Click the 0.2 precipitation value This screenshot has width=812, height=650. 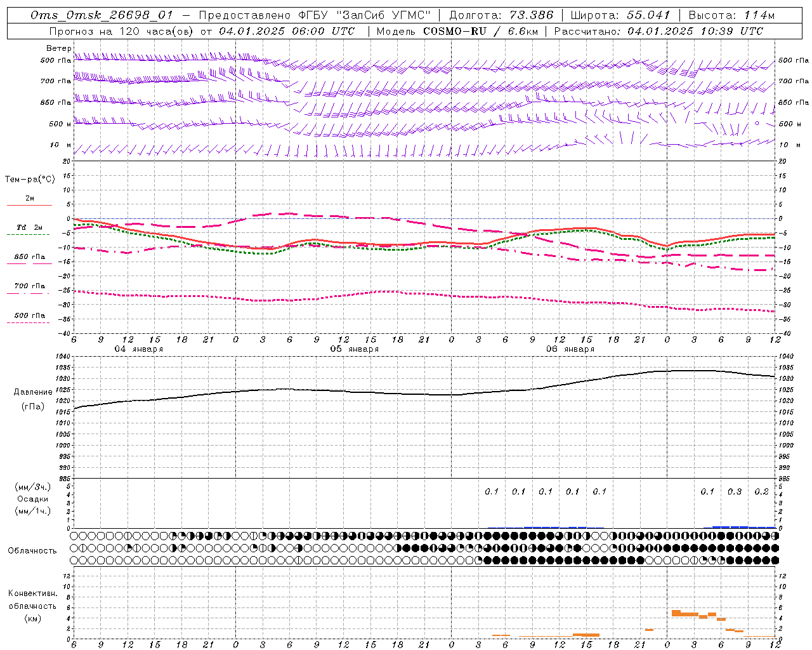[761, 492]
